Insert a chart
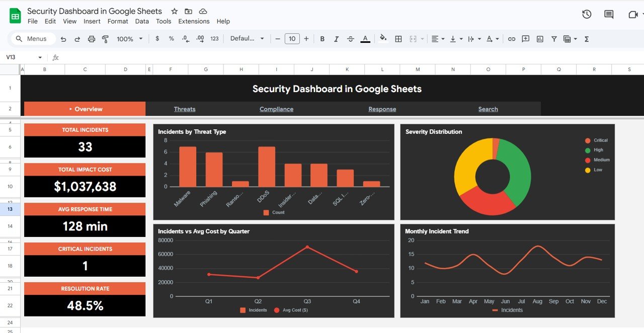This screenshot has height=333, width=644. click(x=539, y=39)
